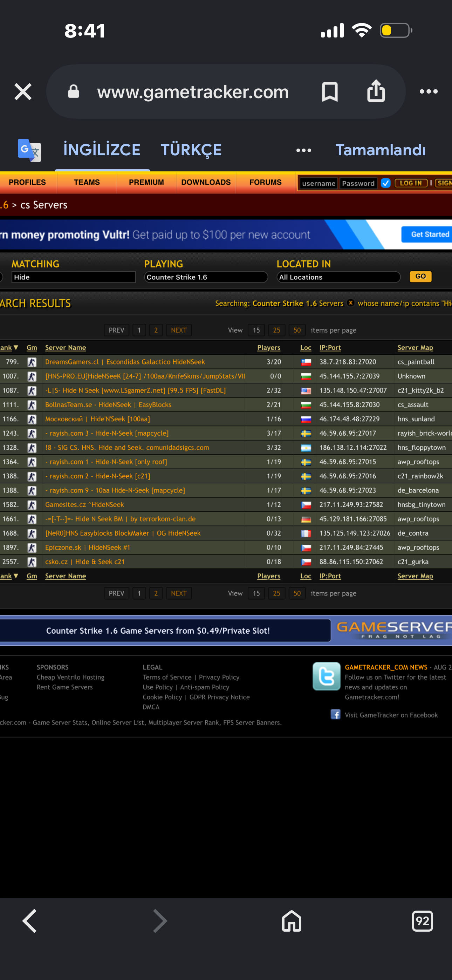Tap the bookmark icon in the address bar
Image resolution: width=452 pixels, height=980 pixels.
click(329, 92)
